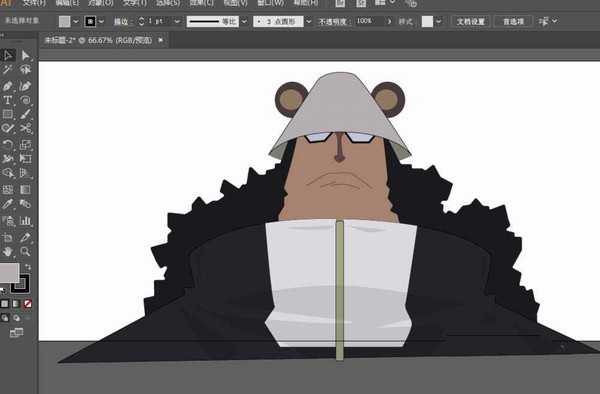600x394 pixels.
Task: Select the Selection tool arrow
Action: (8, 56)
